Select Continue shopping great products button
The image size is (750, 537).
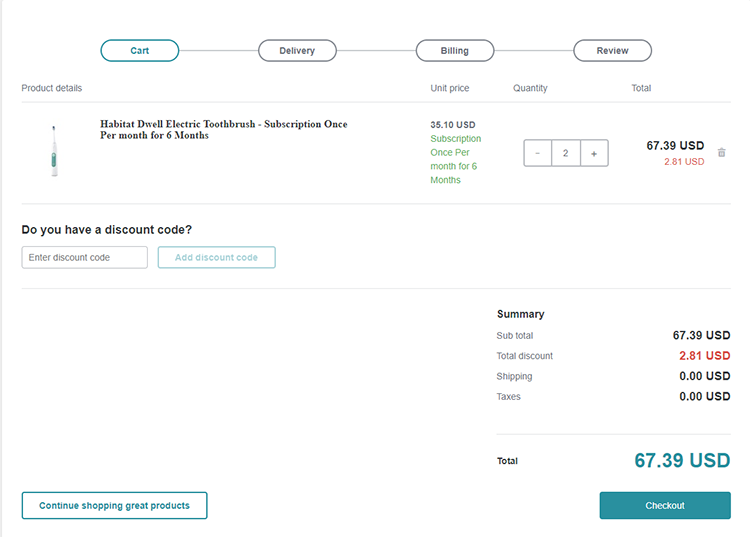pos(114,505)
